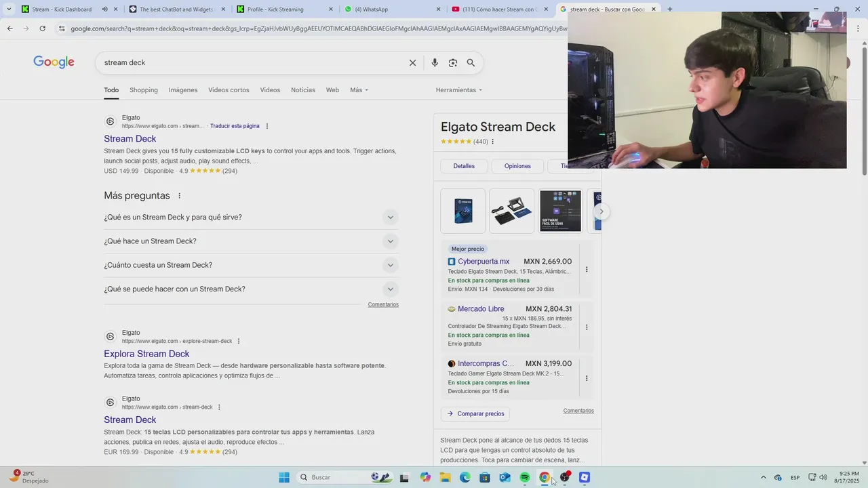Select the Videos cortos search tab

click(229, 89)
